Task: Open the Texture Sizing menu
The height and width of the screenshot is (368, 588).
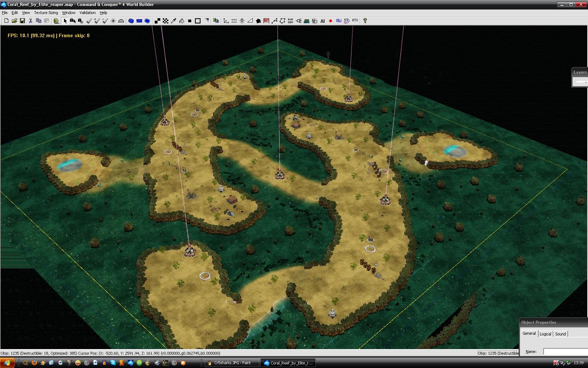Action: click(x=46, y=13)
